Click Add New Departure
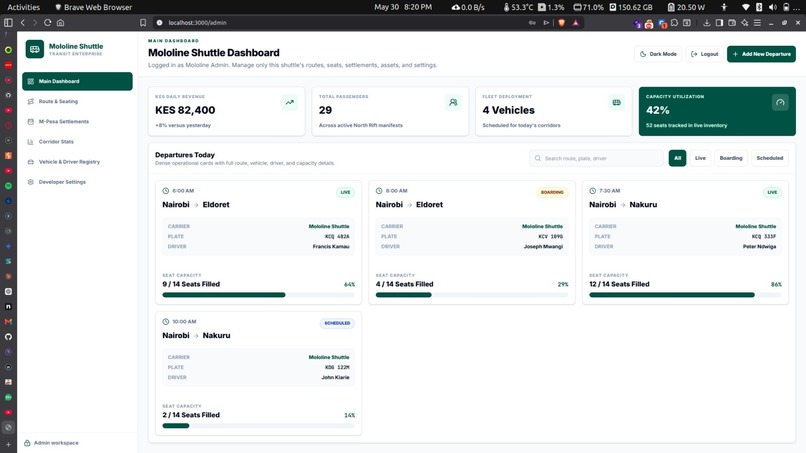Viewport: 806px width, 453px height. tap(761, 54)
